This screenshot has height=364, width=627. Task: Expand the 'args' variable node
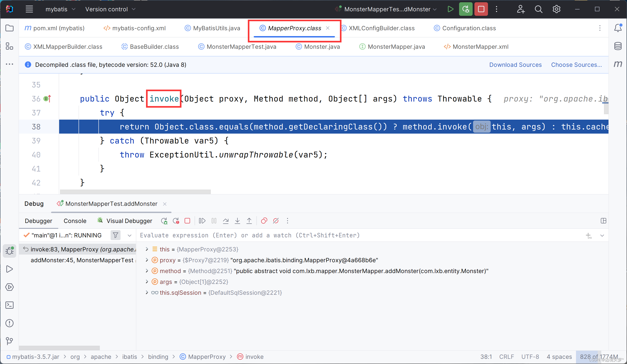[147, 282]
